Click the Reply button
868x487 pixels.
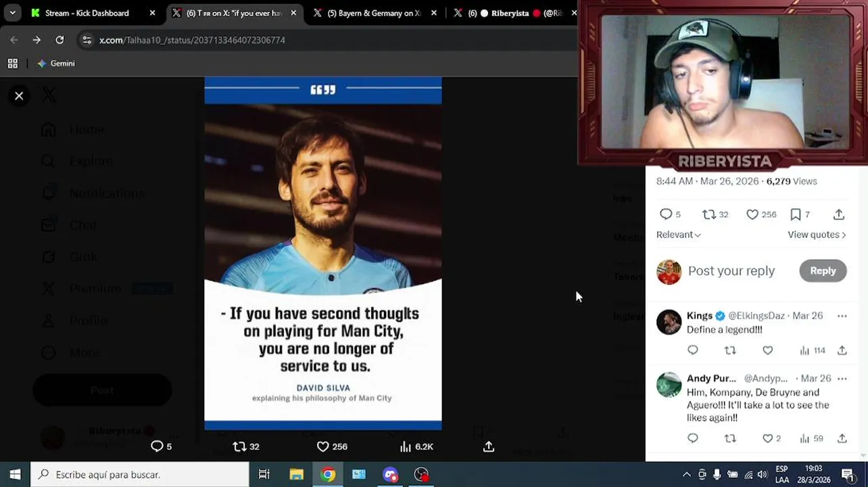pos(823,271)
